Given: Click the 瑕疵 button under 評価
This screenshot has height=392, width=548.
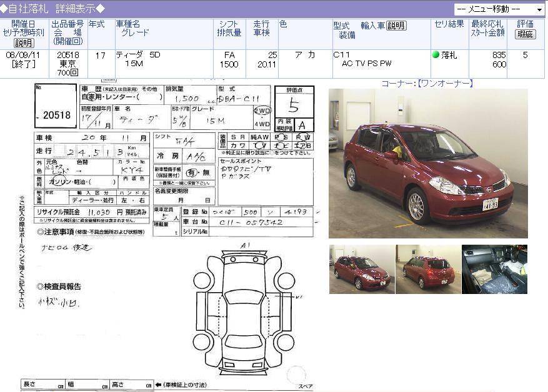Looking at the screenshot, I should click(x=525, y=34).
